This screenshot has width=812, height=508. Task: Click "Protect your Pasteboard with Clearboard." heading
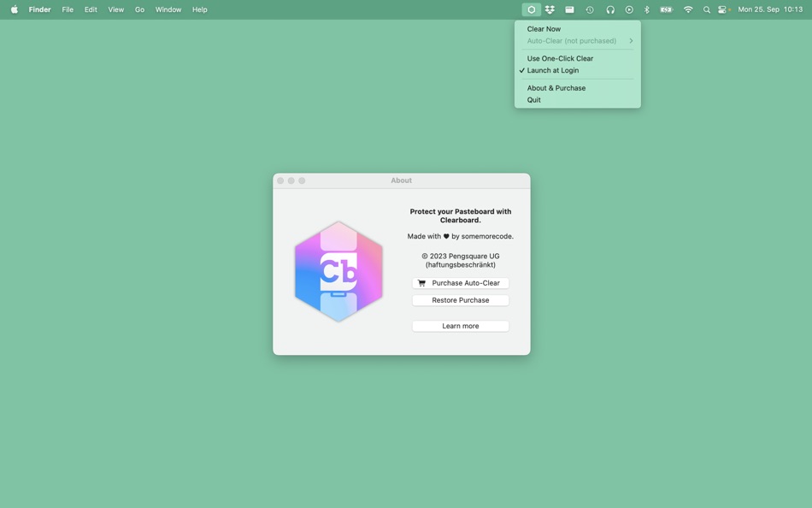pos(461,216)
